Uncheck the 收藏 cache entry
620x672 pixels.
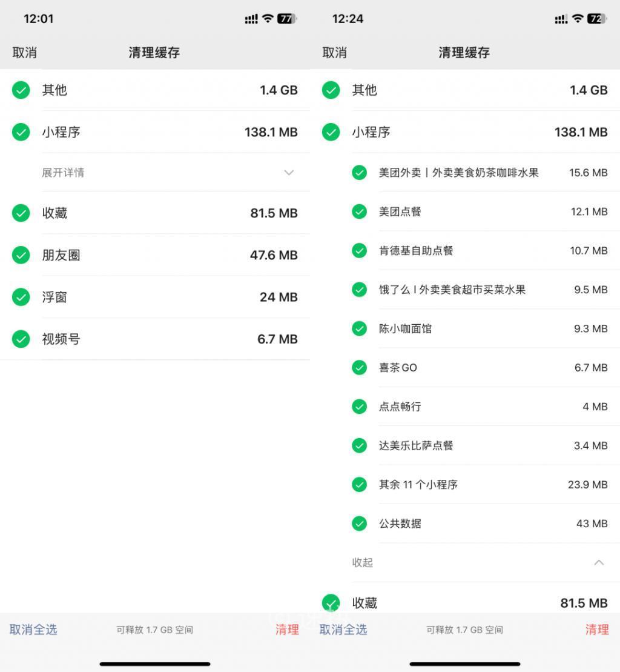(21, 213)
